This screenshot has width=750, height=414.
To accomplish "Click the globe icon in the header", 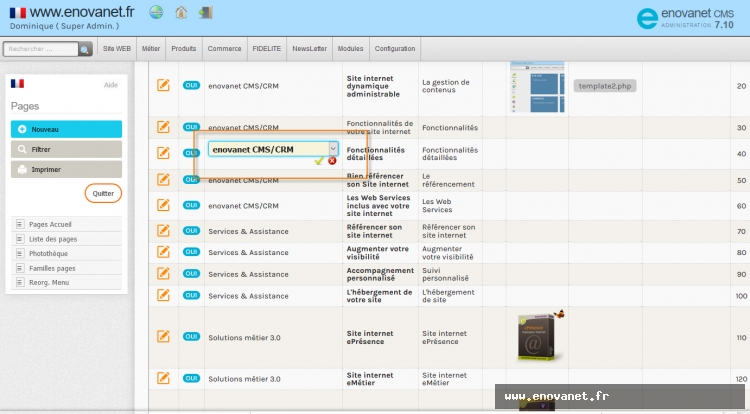I will tap(156, 12).
